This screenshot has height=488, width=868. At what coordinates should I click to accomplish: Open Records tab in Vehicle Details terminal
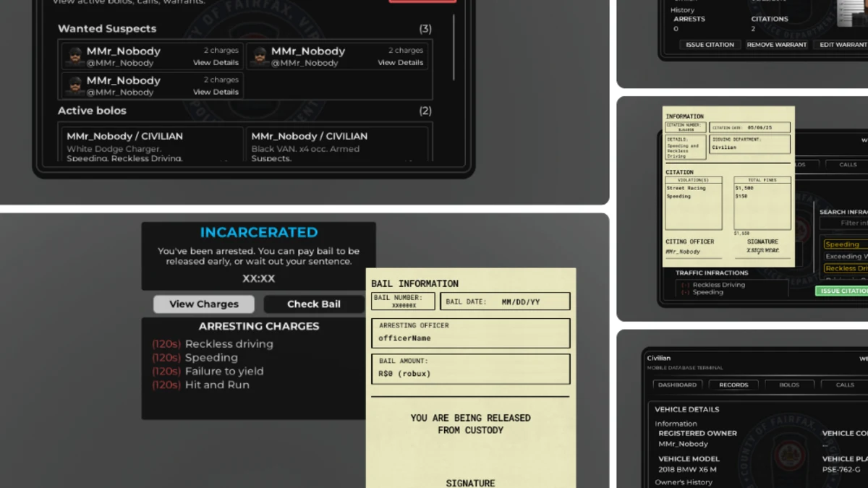click(x=733, y=385)
